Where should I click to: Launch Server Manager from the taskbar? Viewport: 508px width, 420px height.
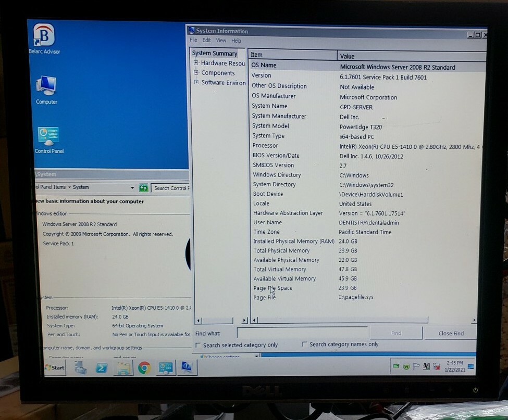80,367
